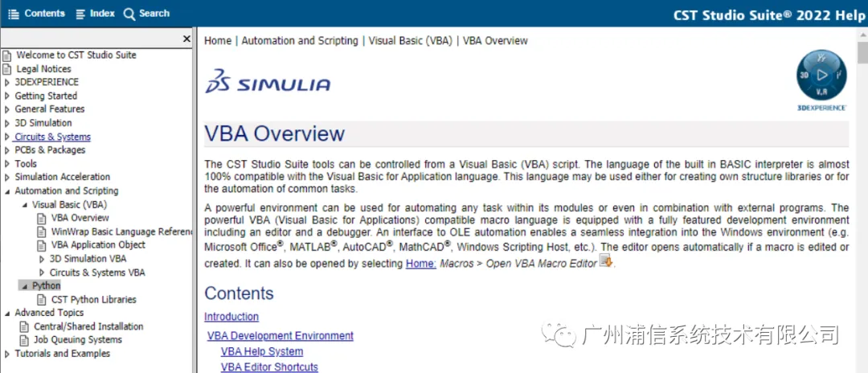
Task: Collapse the Python tree node
Action: point(24,286)
